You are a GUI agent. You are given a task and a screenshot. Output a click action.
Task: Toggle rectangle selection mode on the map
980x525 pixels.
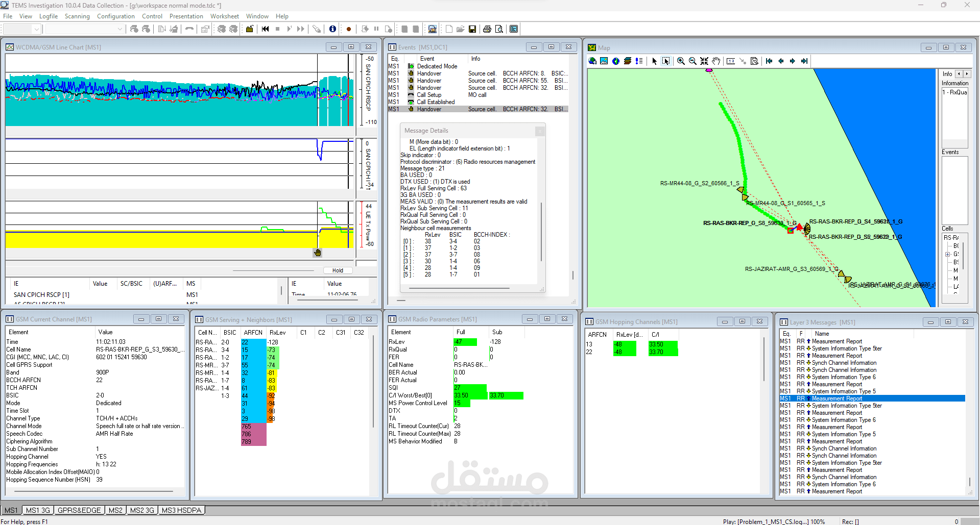click(665, 61)
